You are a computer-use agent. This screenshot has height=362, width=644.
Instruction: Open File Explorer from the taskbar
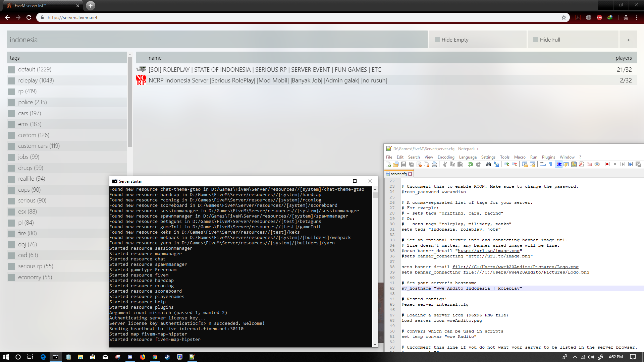[80, 357]
